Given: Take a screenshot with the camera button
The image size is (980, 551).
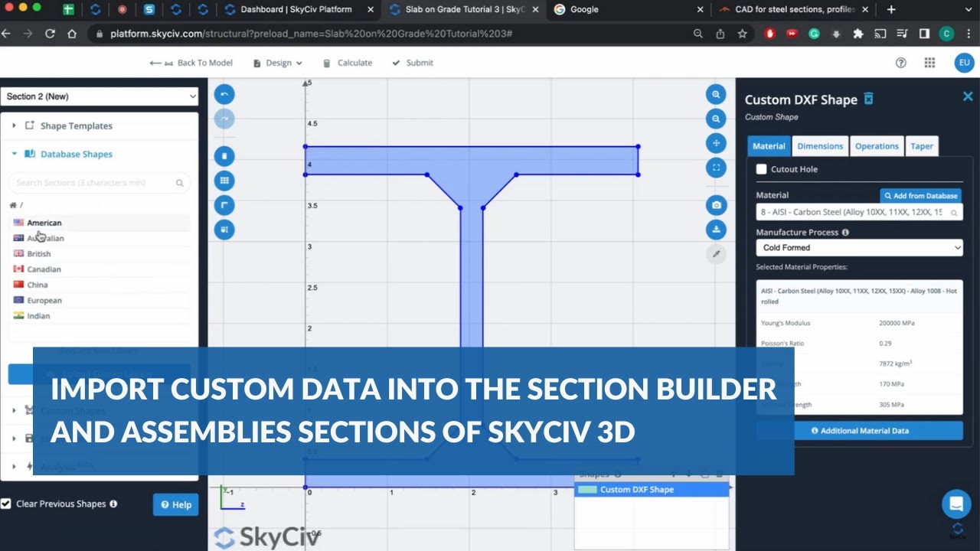Looking at the screenshot, I should point(716,205).
